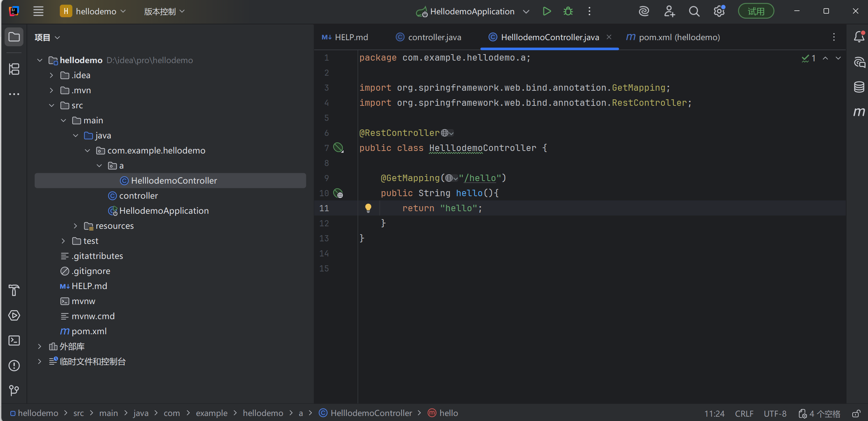
Task: Expand the test folder
Action: [x=63, y=241]
